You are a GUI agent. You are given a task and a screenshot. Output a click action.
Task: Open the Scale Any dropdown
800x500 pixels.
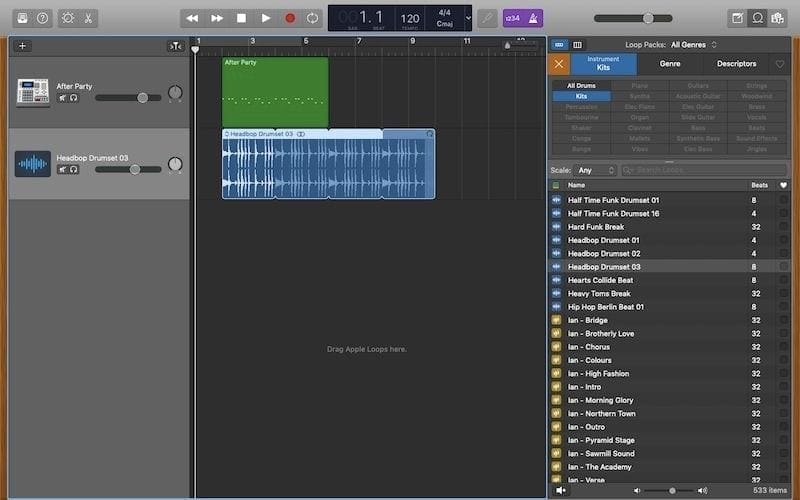click(x=595, y=170)
